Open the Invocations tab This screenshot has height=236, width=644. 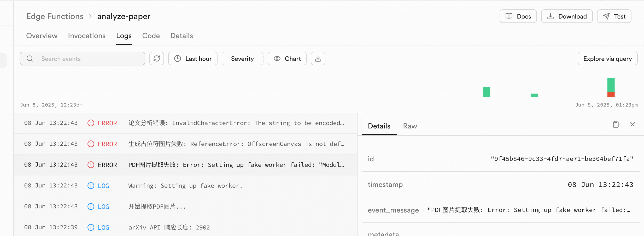point(87,36)
